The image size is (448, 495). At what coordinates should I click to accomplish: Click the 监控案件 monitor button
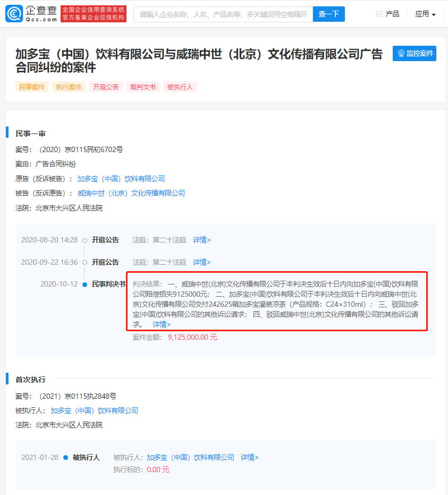(415, 53)
